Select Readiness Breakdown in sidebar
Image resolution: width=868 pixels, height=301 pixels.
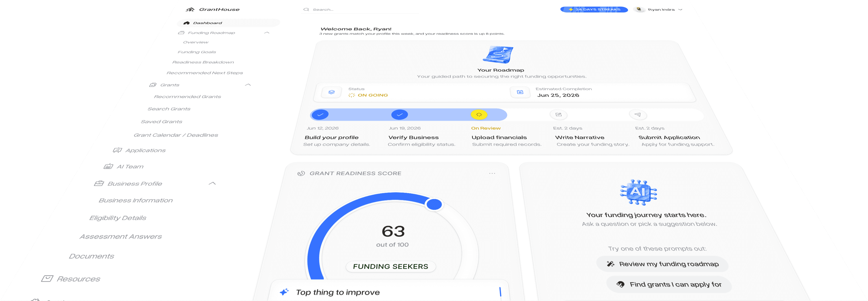203,62
